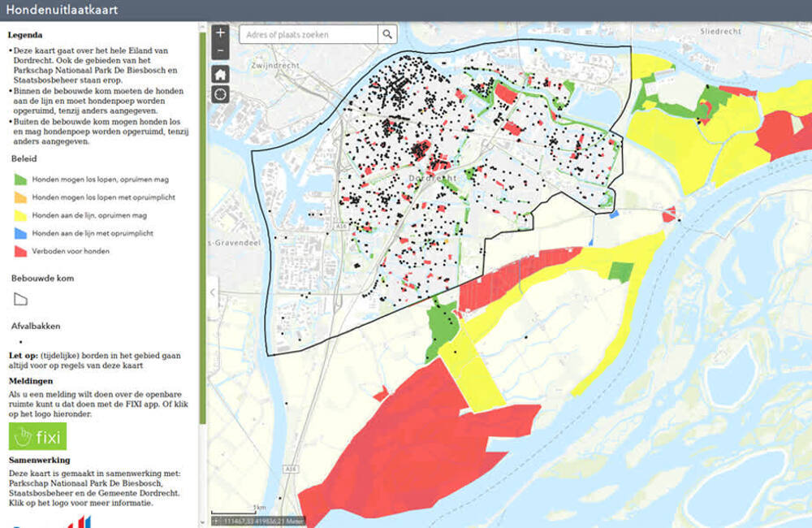Click the red 'Verboden voor honden' swatch
The width and height of the screenshot is (812, 528).
20,251
